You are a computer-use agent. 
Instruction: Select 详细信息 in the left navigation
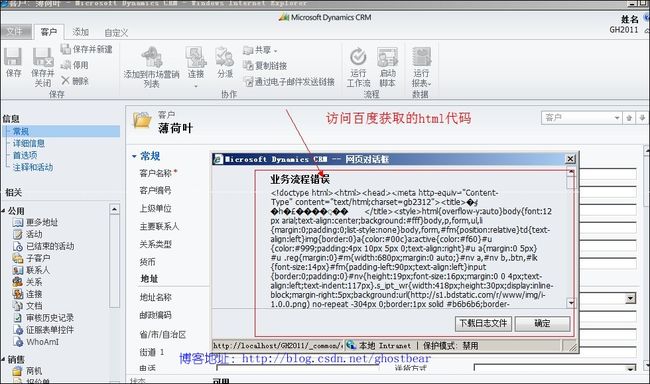tap(29, 143)
